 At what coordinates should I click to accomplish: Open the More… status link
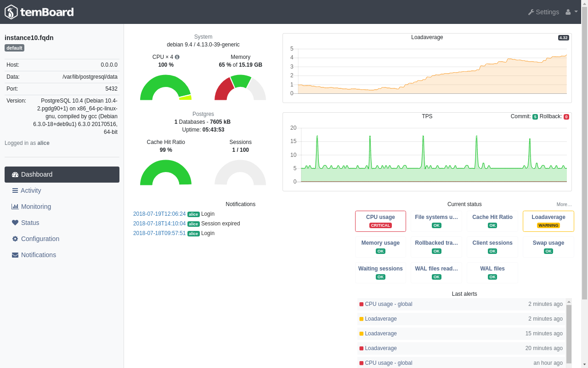click(x=564, y=204)
